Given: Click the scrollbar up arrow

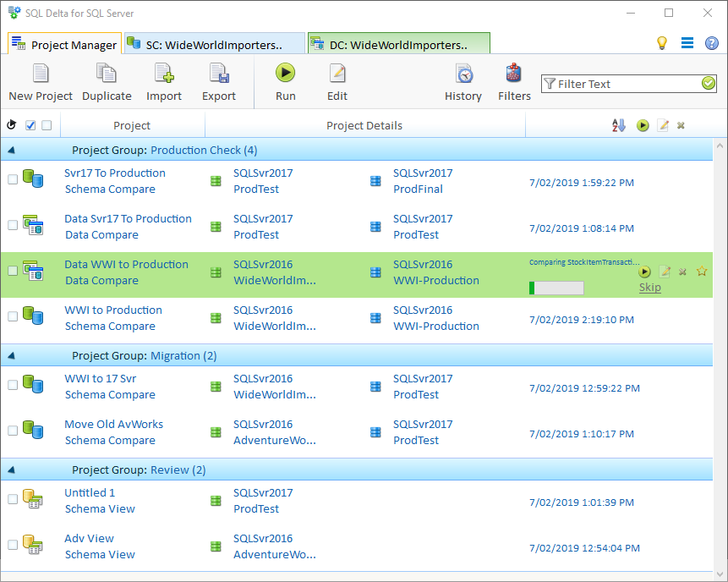Looking at the screenshot, I should 720,145.
